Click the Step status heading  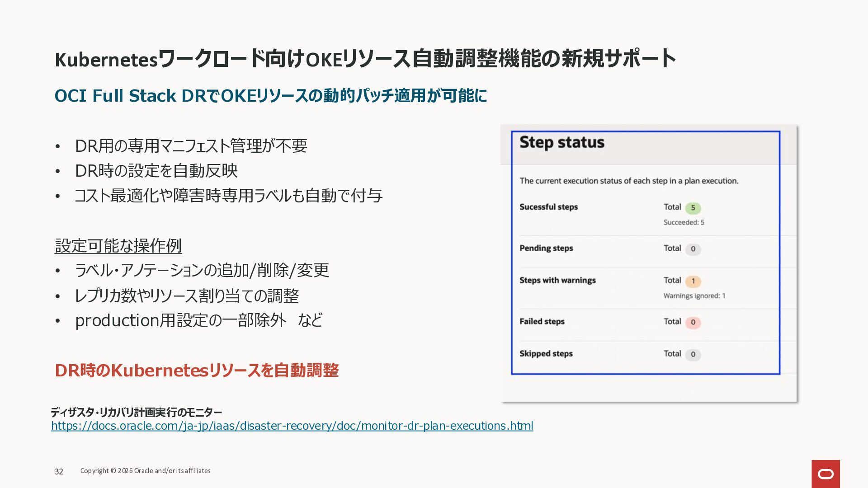[561, 142]
